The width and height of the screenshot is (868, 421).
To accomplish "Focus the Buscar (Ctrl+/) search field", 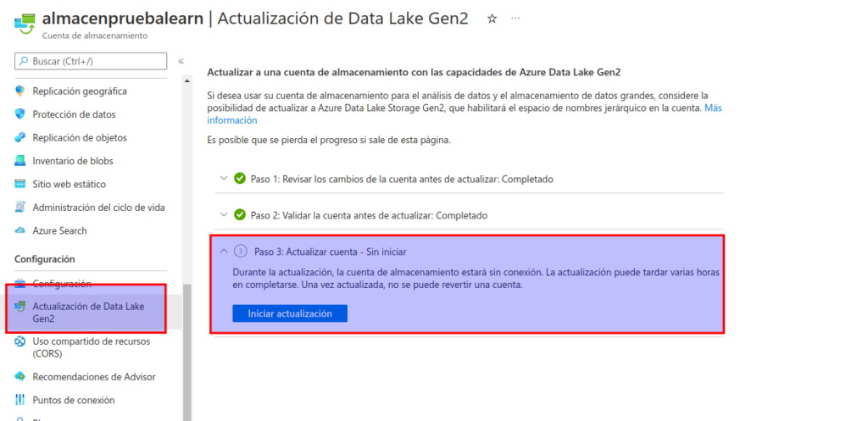I will (x=91, y=61).
